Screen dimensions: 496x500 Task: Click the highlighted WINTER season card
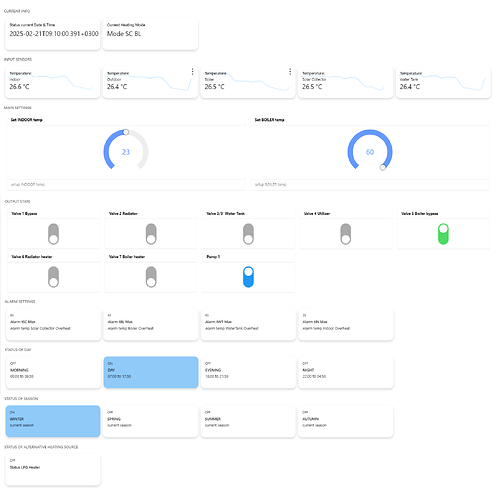[53, 421]
